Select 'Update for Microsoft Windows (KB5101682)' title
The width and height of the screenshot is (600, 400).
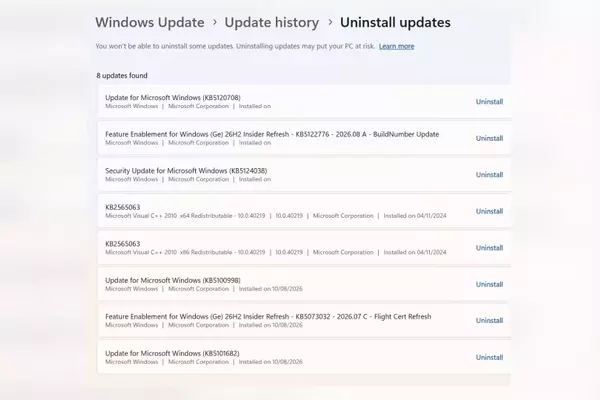click(x=172, y=353)
